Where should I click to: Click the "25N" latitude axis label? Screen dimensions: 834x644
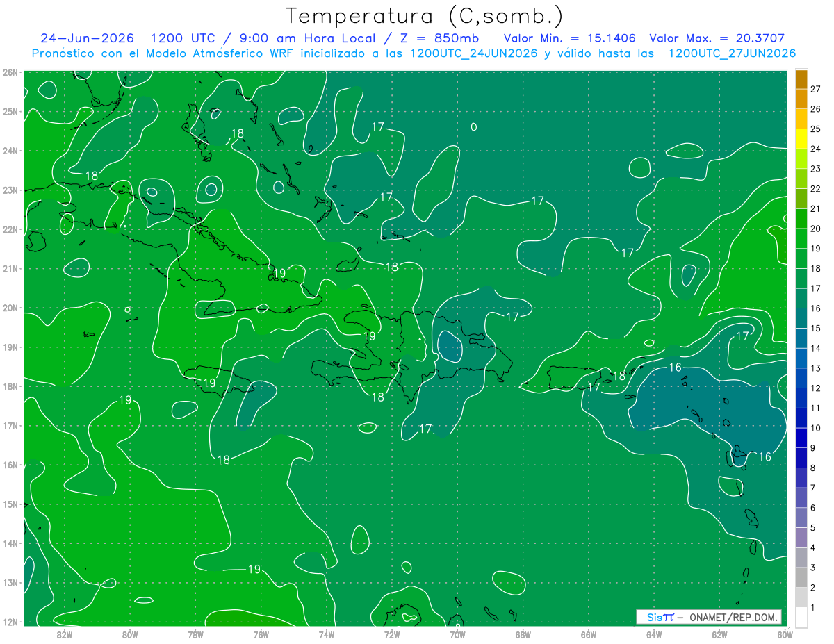pos(10,112)
